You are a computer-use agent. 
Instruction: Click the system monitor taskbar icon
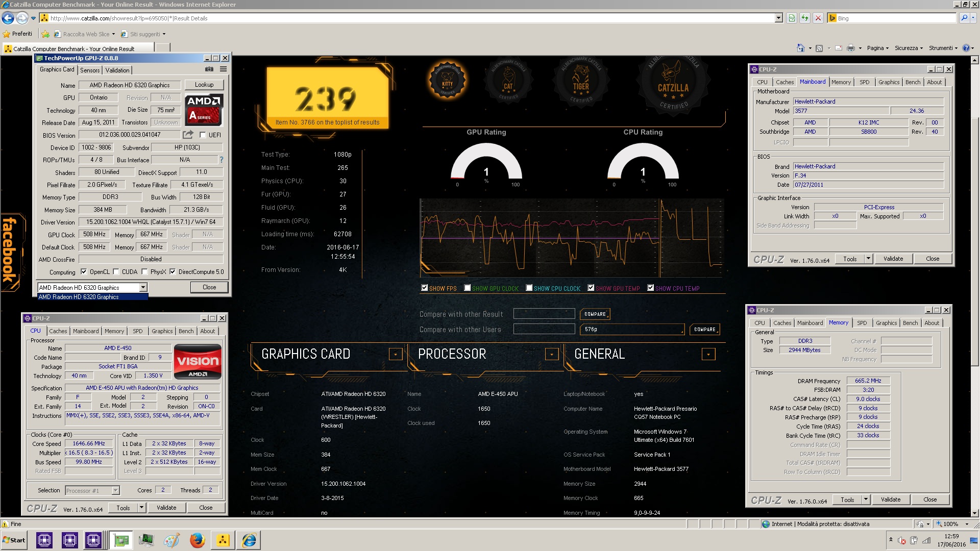146,540
